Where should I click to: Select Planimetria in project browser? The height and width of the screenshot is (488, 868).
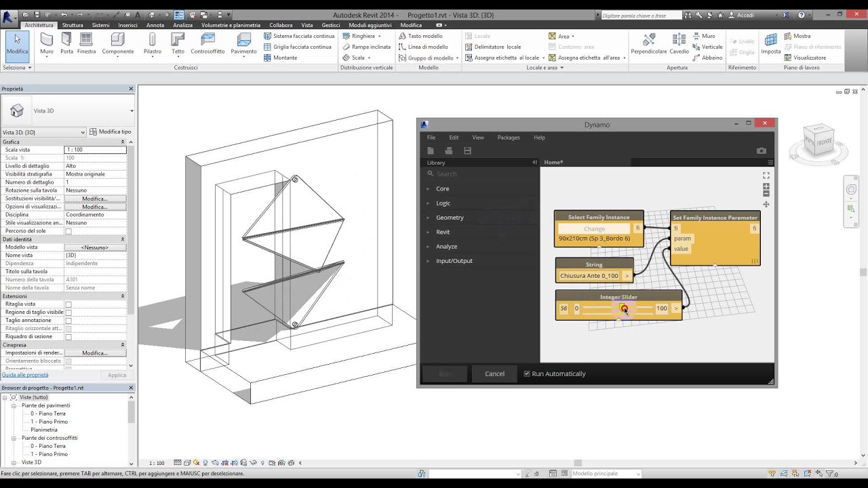[x=44, y=430]
